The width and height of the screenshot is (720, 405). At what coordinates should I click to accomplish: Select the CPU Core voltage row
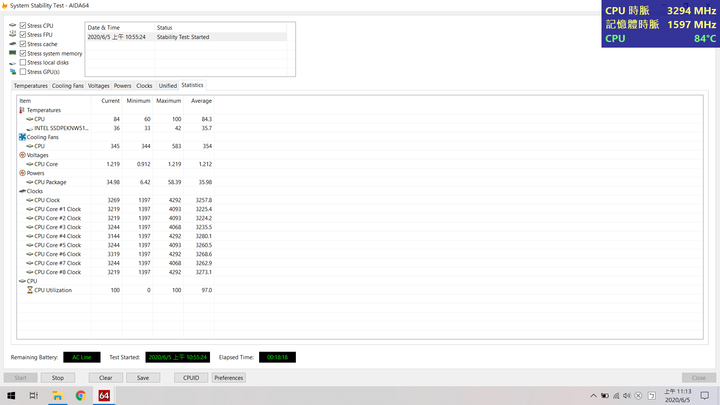pyautogui.click(x=116, y=164)
